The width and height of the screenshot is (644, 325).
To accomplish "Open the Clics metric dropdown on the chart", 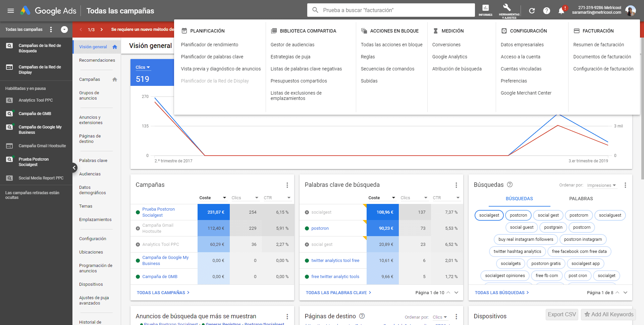I will pyautogui.click(x=143, y=67).
